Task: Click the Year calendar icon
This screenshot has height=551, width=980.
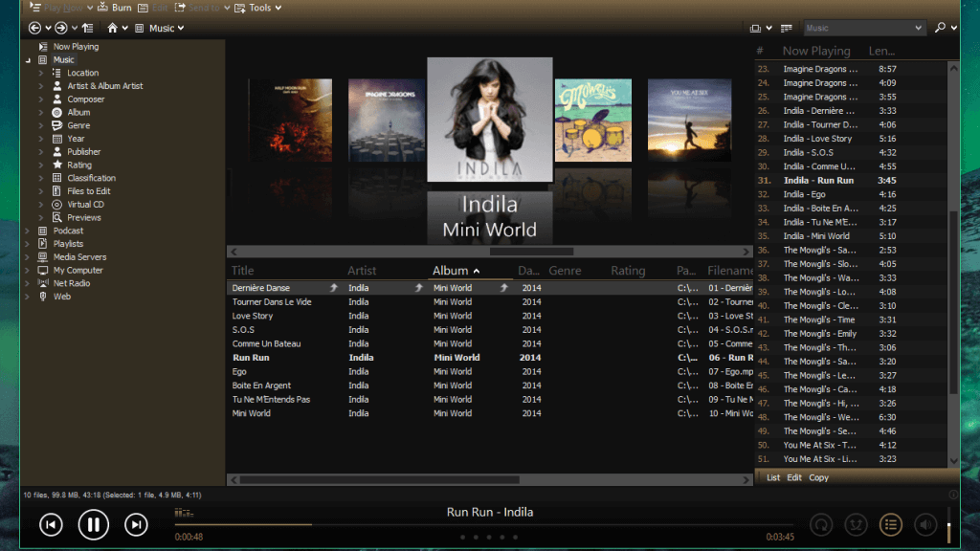Action: coord(56,139)
